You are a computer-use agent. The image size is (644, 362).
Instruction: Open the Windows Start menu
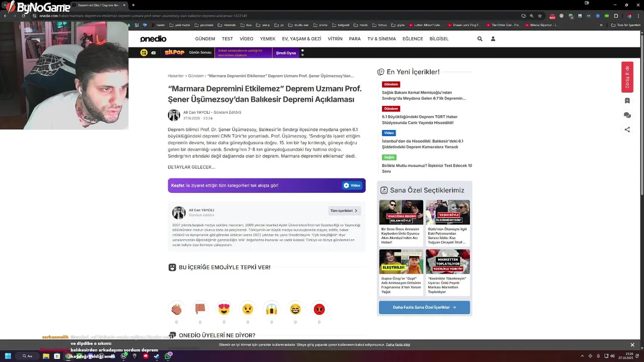(x=8, y=356)
